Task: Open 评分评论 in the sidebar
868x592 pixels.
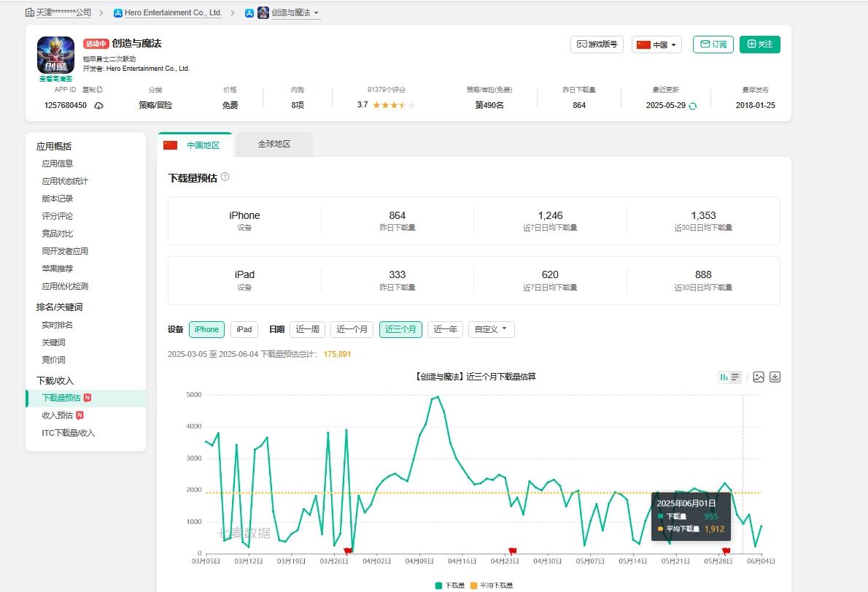Action: [x=58, y=216]
